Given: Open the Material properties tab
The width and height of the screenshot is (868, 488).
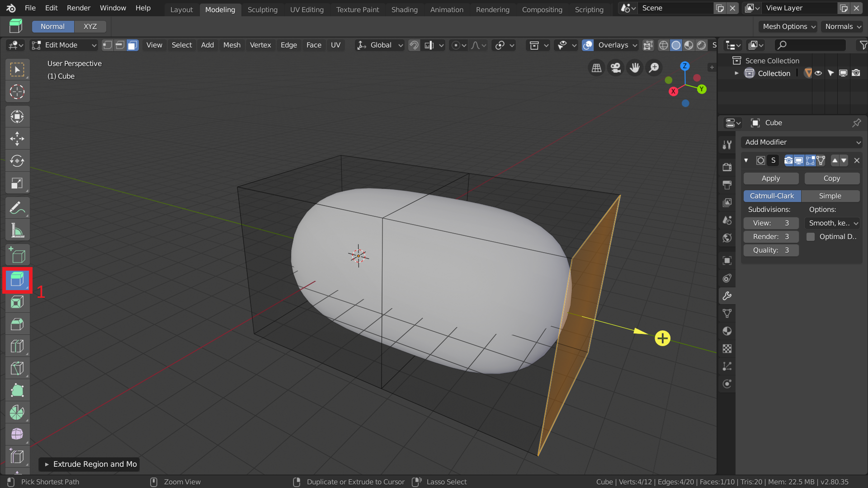Looking at the screenshot, I should (727, 331).
